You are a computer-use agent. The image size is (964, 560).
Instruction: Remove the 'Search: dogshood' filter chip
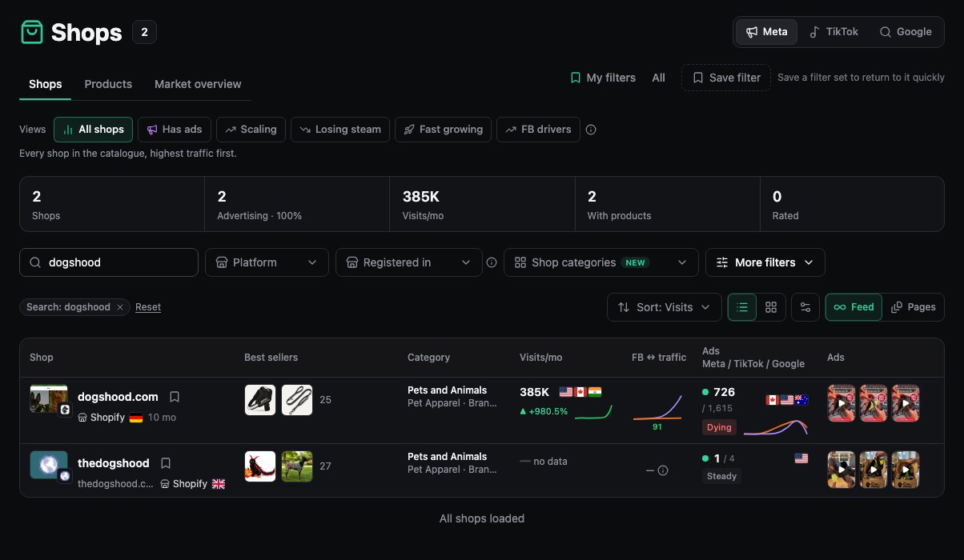(x=120, y=307)
